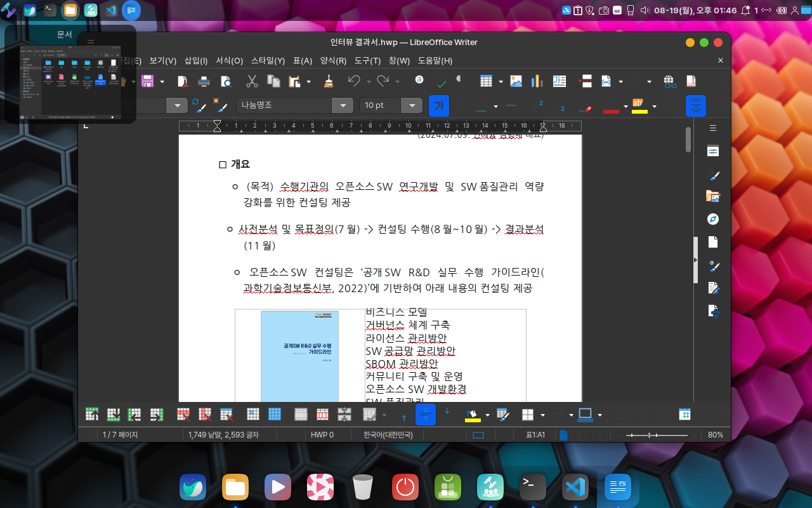
Task: Open sidebar Gallery panel
Action: click(x=713, y=196)
